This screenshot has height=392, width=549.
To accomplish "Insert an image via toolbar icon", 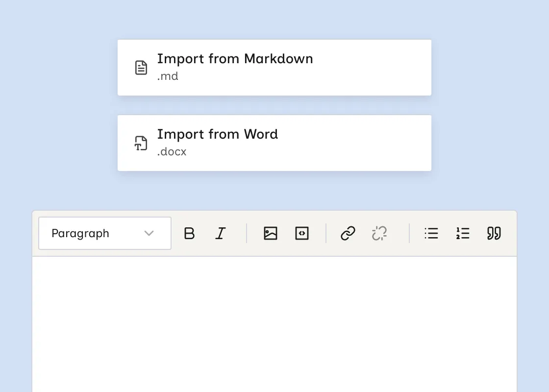I will [x=270, y=233].
